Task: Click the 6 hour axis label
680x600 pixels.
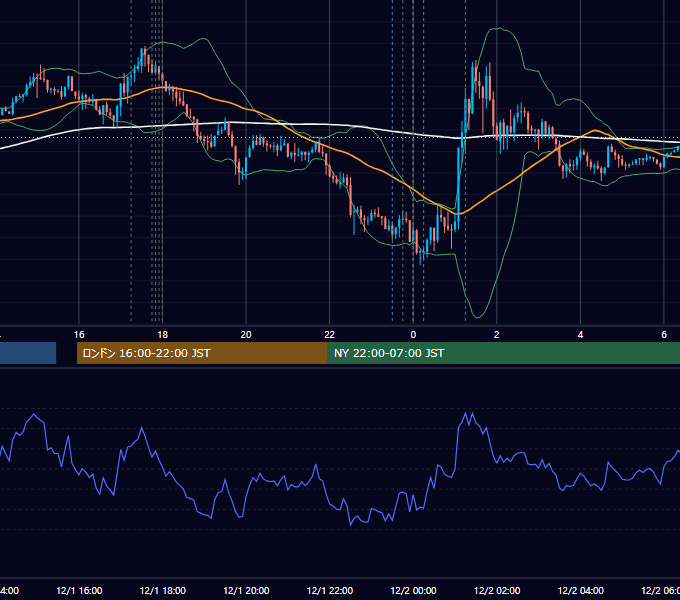Action: pos(664,335)
